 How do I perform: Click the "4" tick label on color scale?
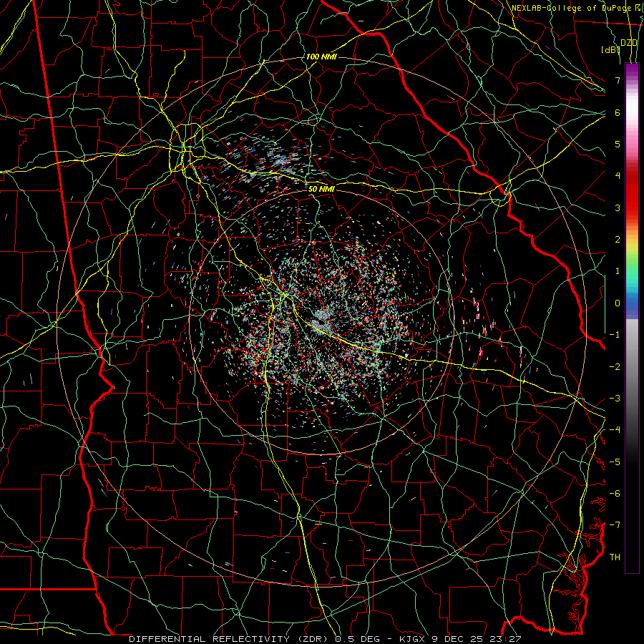tap(618, 176)
